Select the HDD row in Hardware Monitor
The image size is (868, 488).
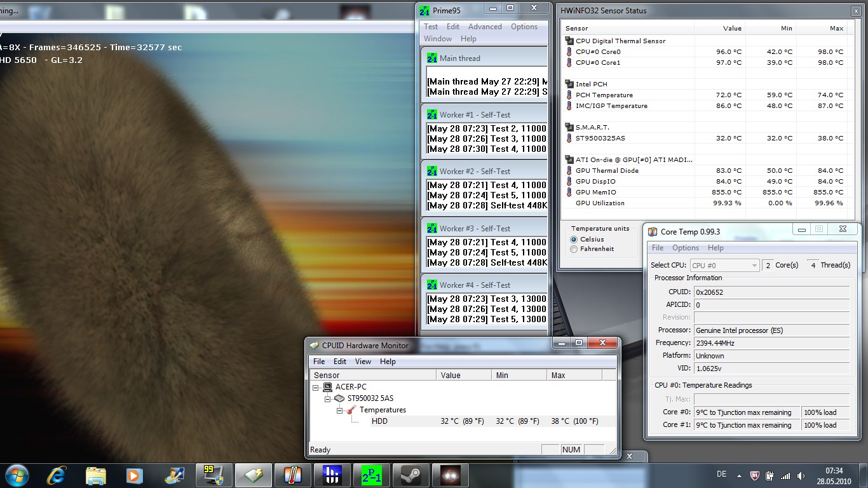pos(463,421)
